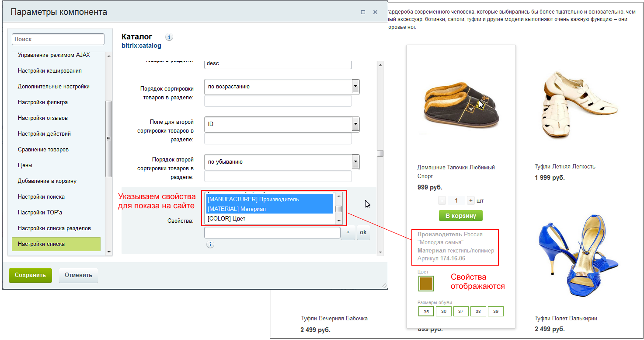Open Туфли Полет Валькирии product link
Viewport: 644px width, 340px height.
566,318
